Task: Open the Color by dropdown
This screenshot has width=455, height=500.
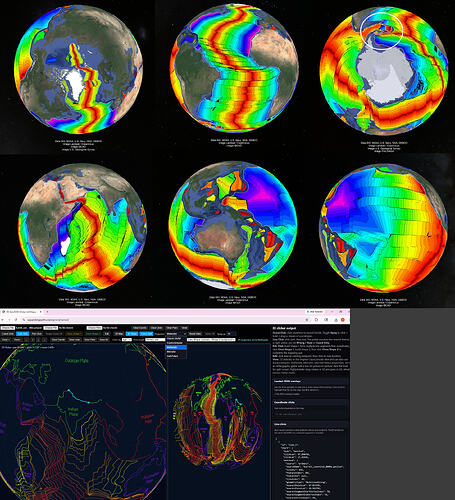Action: 127,340
